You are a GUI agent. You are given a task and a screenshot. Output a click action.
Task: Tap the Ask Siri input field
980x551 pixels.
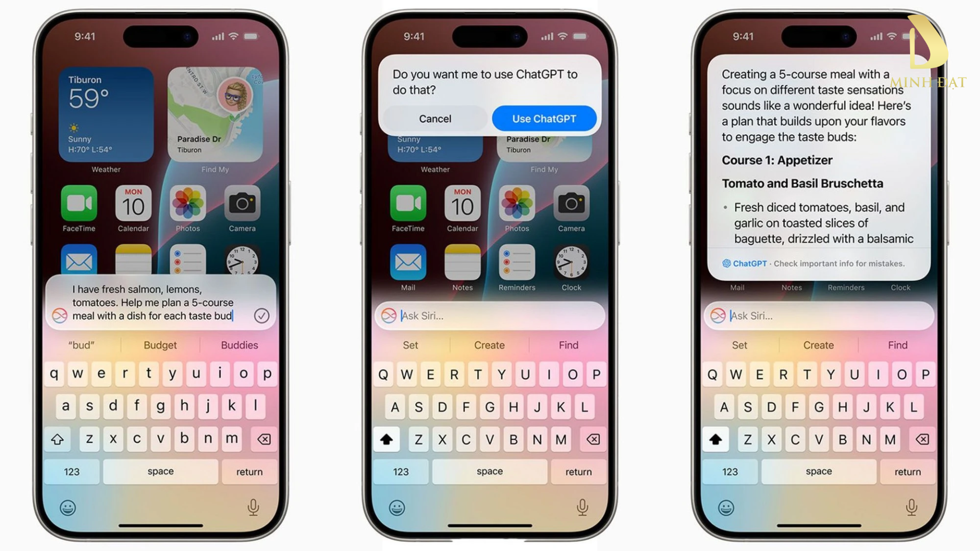pos(490,315)
